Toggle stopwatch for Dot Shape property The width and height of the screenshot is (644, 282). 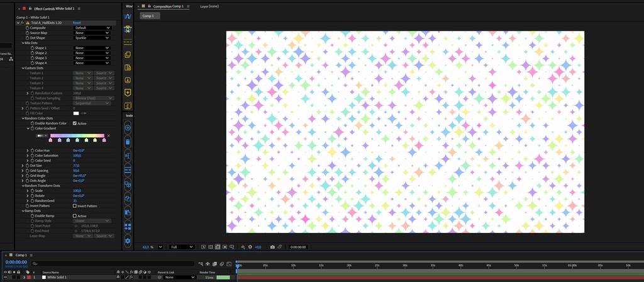coord(27,38)
